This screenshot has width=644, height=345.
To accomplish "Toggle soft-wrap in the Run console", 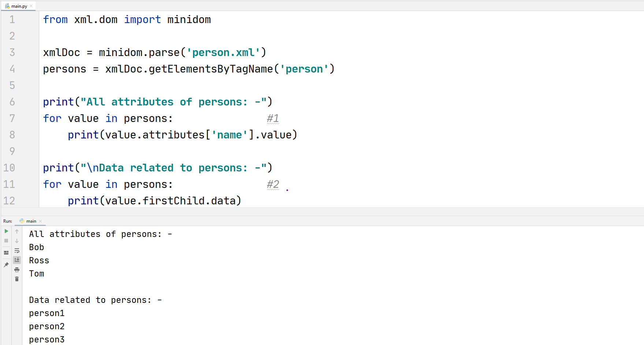I will [x=17, y=251].
